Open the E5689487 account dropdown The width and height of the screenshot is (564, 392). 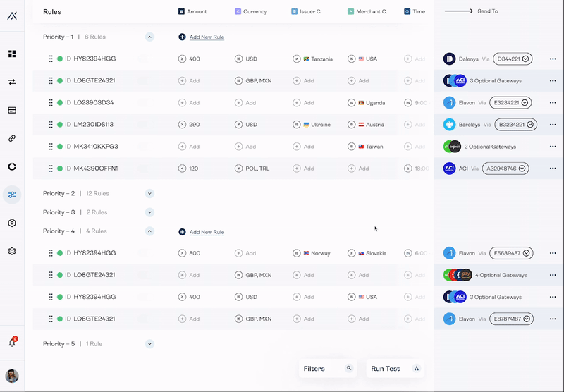pyautogui.click(x=512, y=253)
